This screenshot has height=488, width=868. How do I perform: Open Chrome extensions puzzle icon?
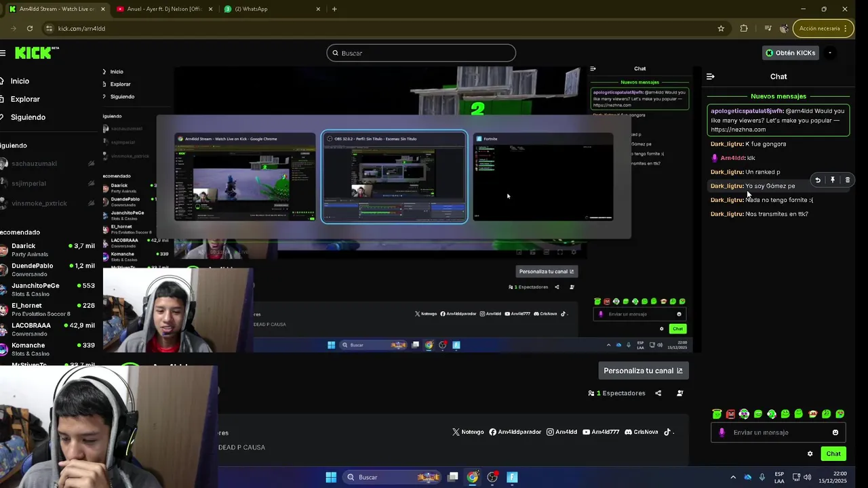[744, 28]
